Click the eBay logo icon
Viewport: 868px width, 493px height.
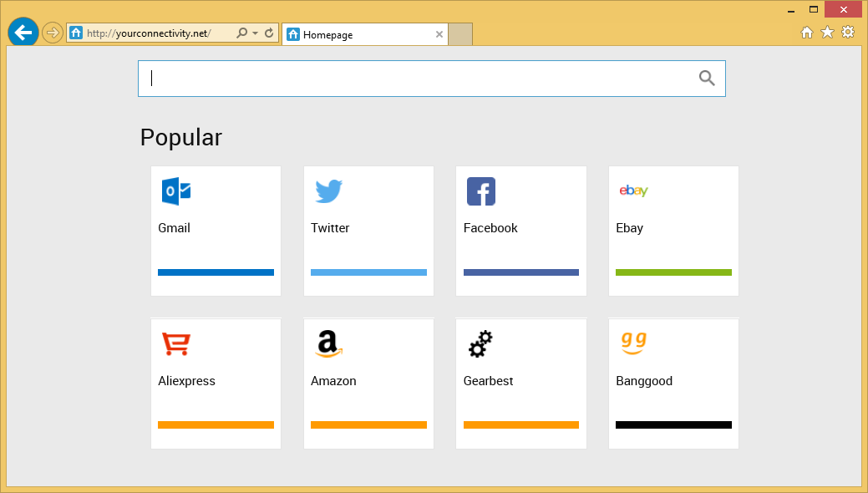point(634,191)
